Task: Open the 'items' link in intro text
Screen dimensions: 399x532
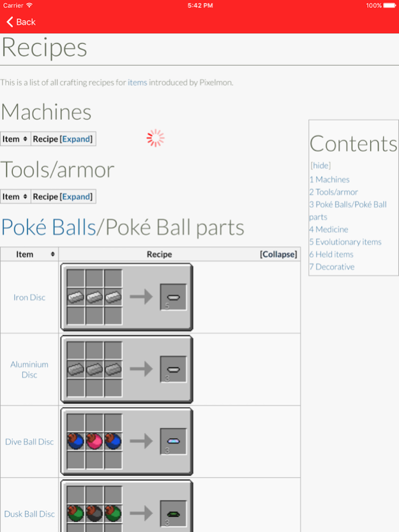Action: tap(137, 82)
